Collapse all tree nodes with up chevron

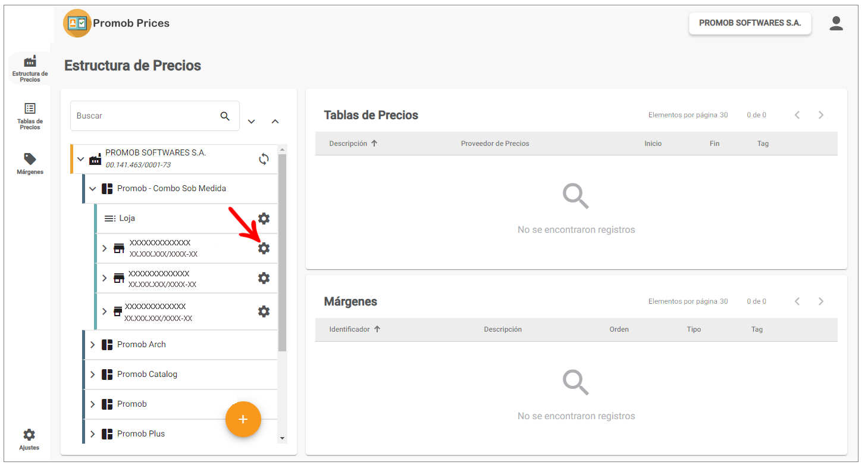[275, 121]
